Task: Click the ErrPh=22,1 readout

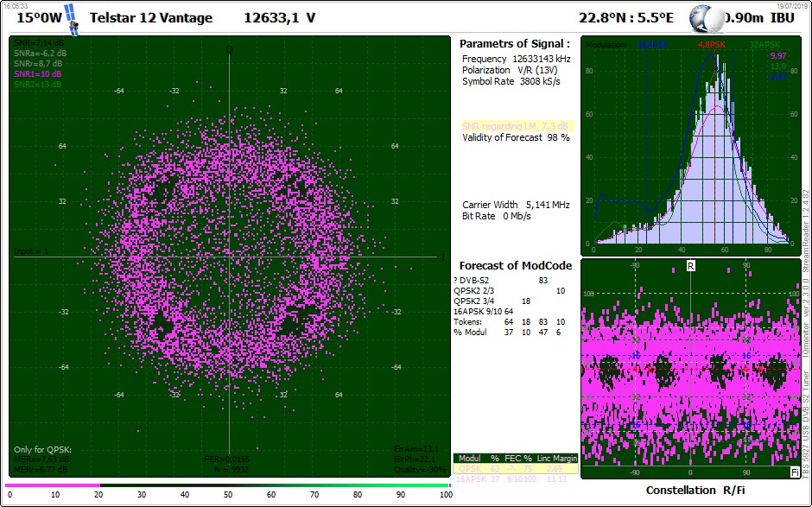Action: (x=415, y=459)
